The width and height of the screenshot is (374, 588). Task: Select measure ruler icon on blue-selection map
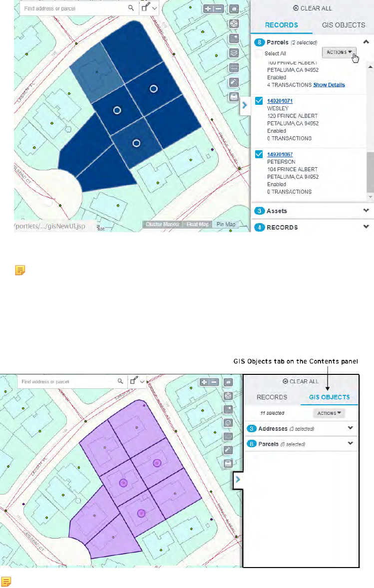[x=234, y=67]
